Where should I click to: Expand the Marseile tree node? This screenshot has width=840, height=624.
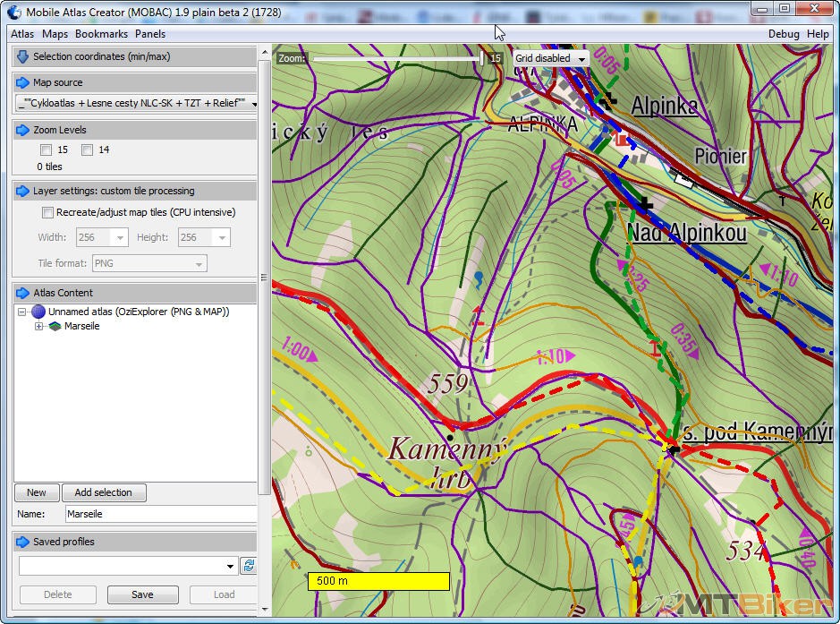[38, 327]
